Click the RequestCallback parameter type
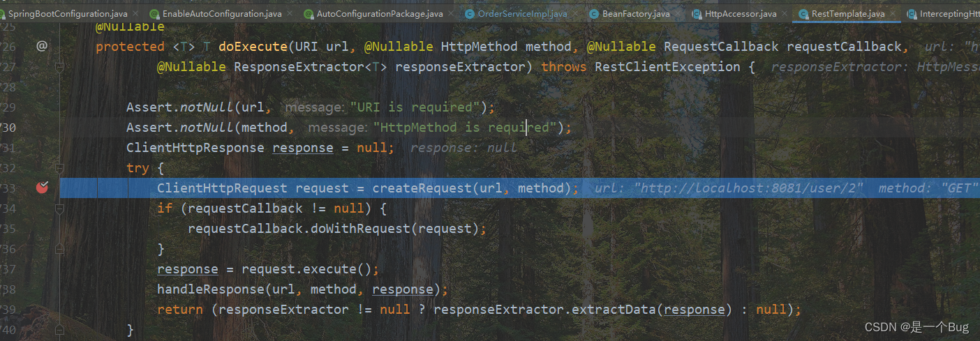This screenshot has width=980, height=341. coord(721,47)
